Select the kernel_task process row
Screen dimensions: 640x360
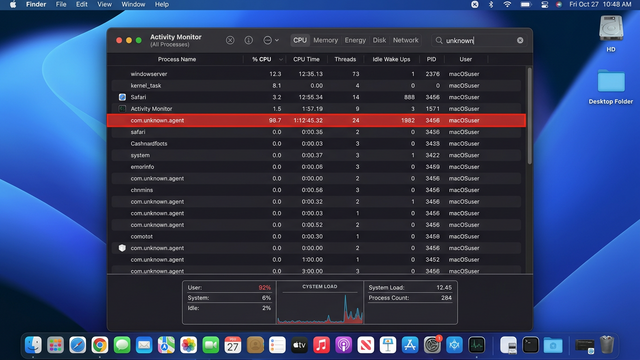coord(316,86)
